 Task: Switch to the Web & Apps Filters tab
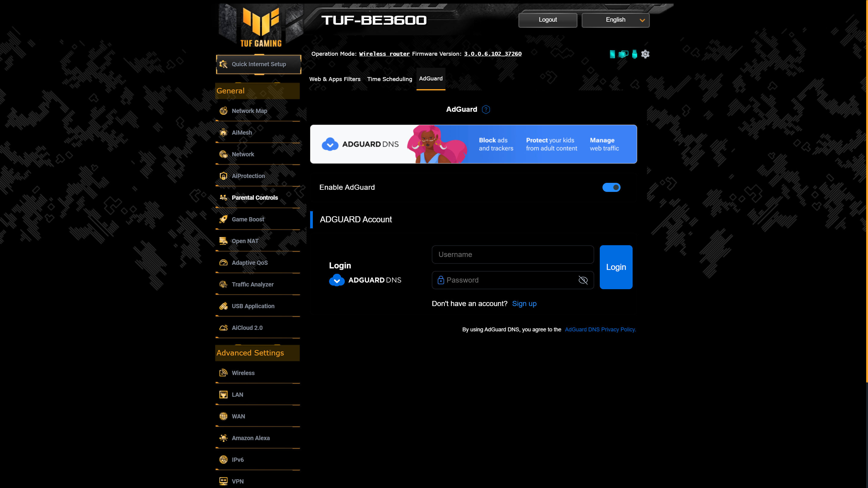click(335, 79)
